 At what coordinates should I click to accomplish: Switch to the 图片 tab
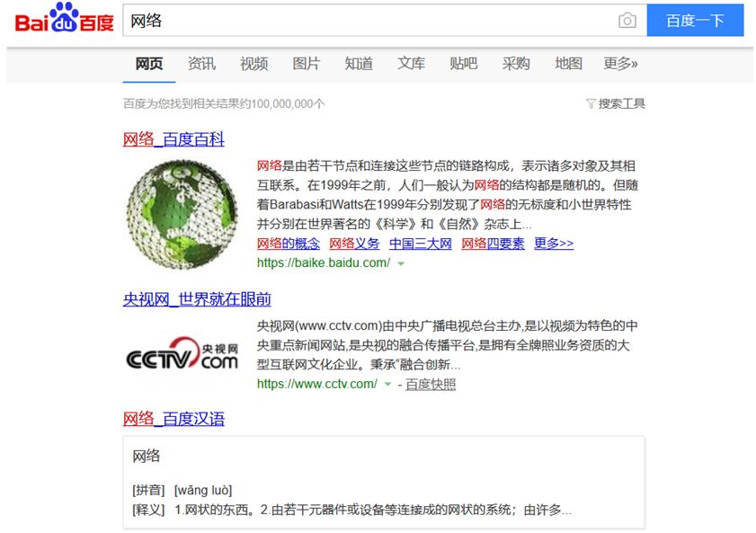[307, 64]
